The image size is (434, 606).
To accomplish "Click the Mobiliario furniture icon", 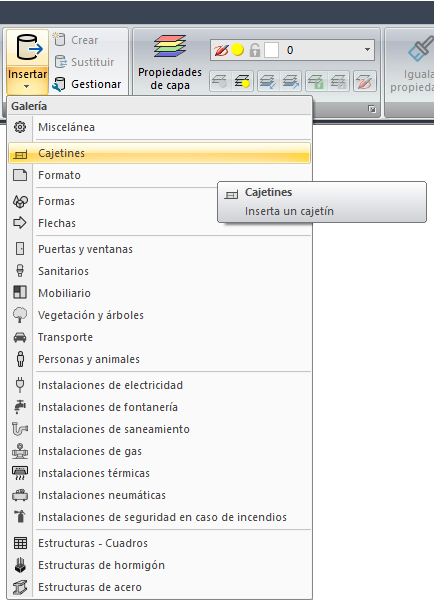I will pos(20,292).
